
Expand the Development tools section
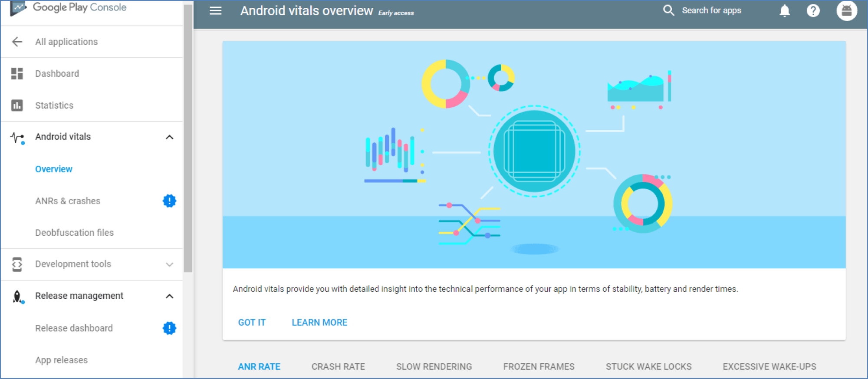pos(169,264)
